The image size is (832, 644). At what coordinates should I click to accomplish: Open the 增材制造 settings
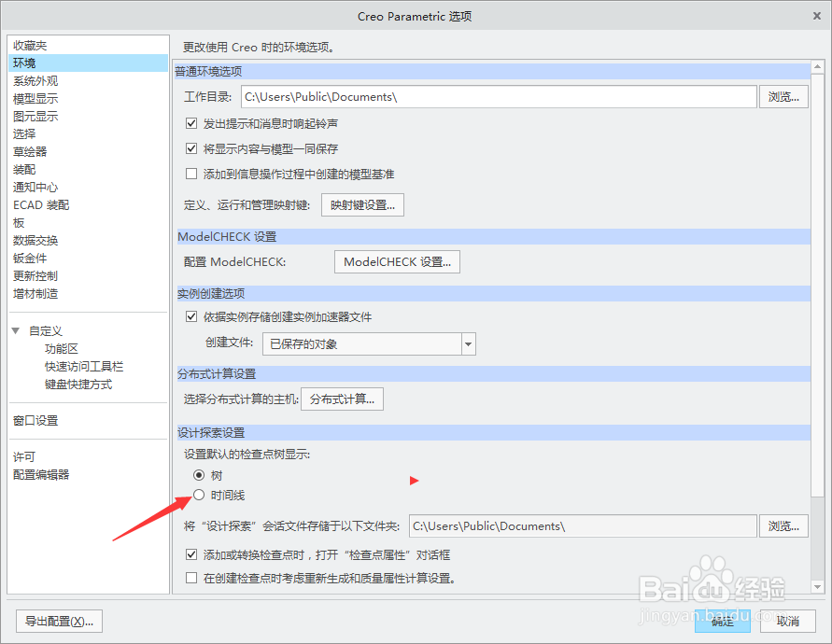(x=35, y=293)
